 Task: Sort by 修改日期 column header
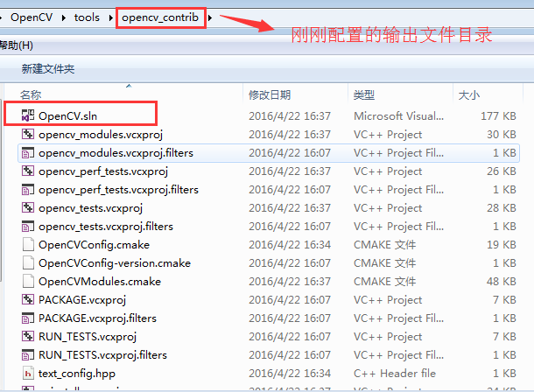270,94
